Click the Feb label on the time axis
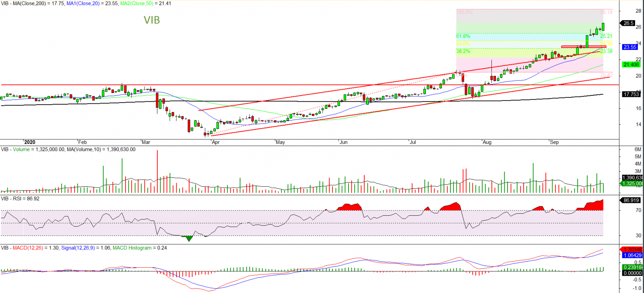 tap(83, 142)
